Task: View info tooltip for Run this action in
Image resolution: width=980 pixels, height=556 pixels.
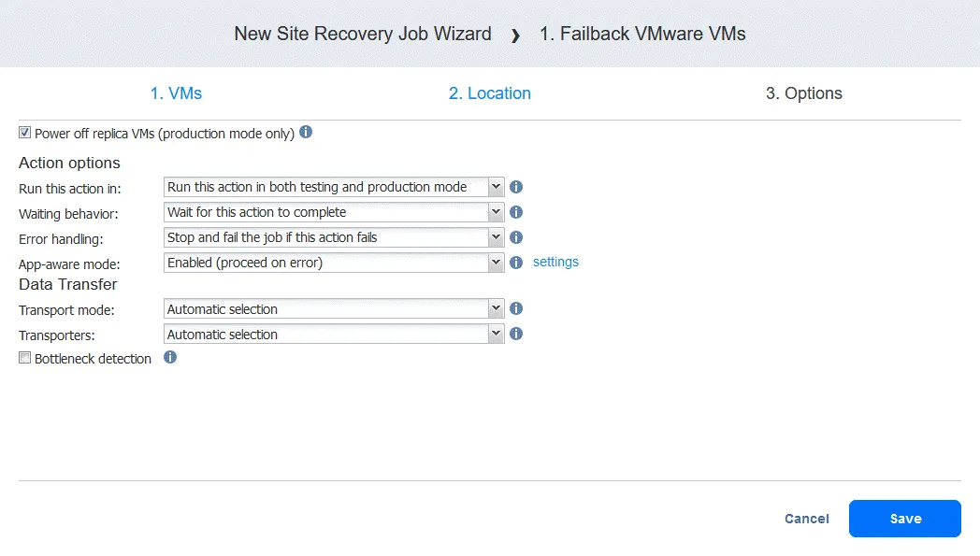Action: [x=515, y=187]
